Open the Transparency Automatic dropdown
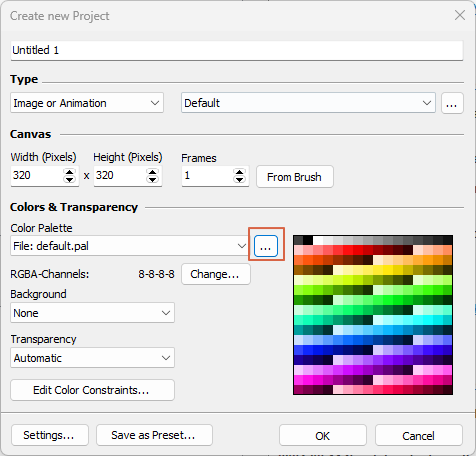This screenshot has height=456, width=476. tap(92, 358)
